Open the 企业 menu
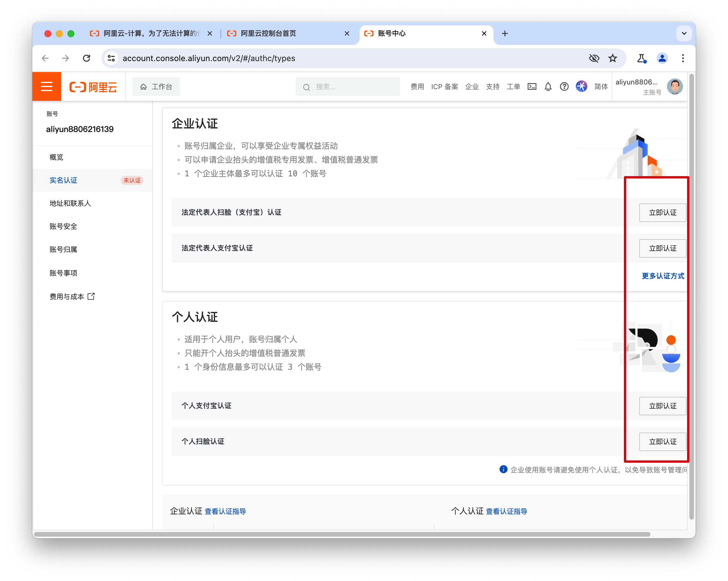The width and height of the screenshot is (728, 581). (x=472, y=87)
